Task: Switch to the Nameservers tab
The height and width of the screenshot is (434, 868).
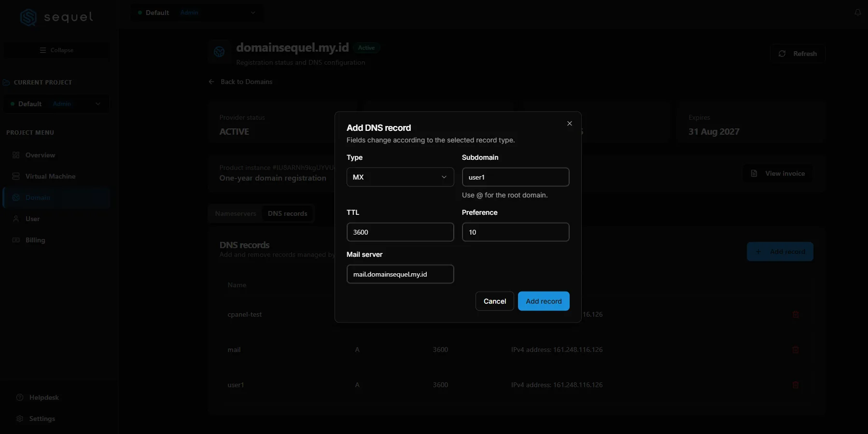Action: tap(236, 213)
